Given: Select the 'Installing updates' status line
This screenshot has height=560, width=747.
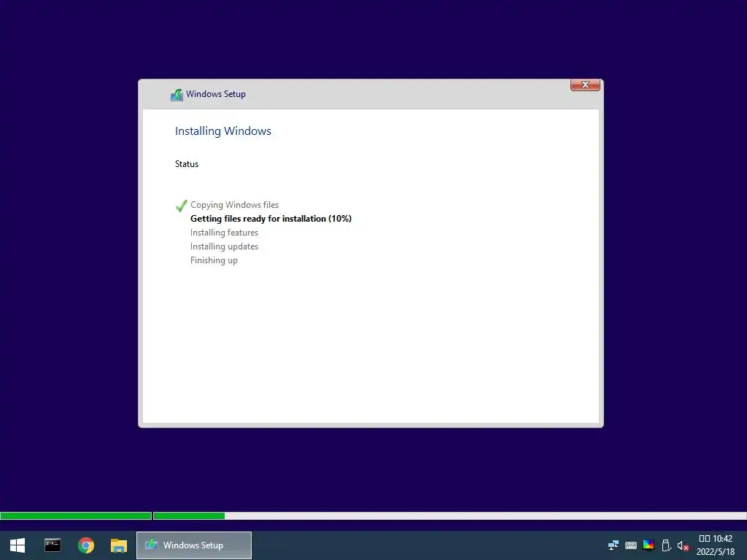Looking at the screenshot, I should [225, 246].
